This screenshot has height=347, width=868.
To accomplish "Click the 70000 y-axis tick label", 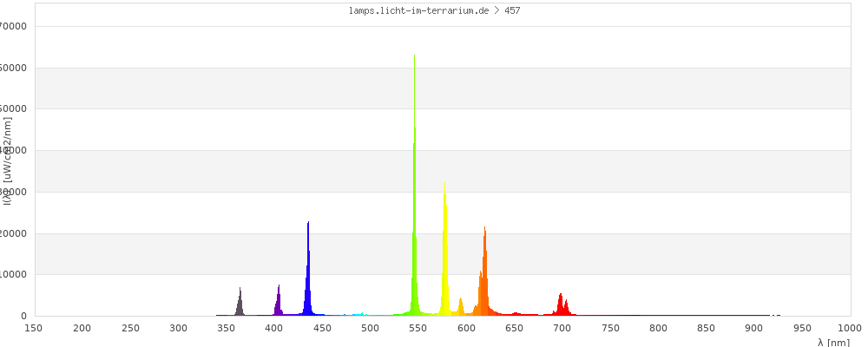I will [16, 26].
